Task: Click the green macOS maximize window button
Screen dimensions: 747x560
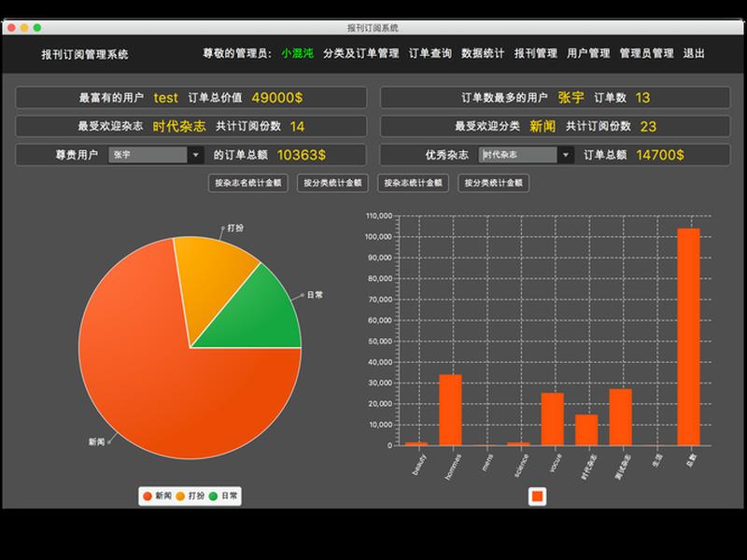Action: (37, 28)
